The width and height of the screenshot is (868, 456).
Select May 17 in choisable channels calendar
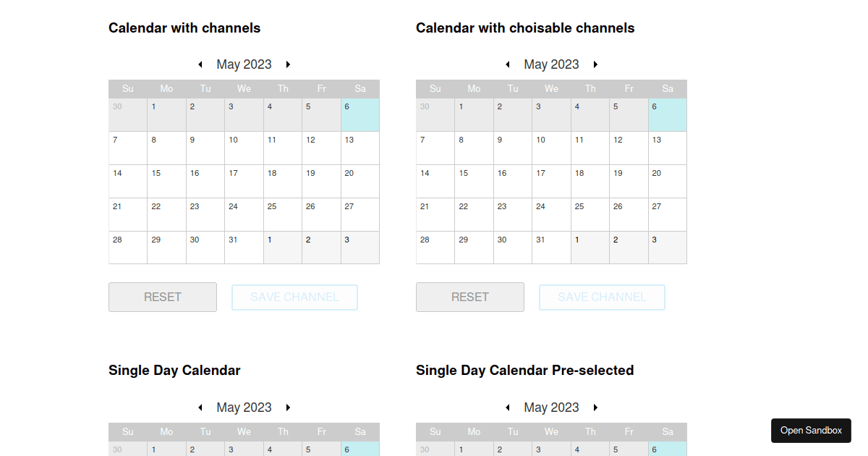coord(551,181)
